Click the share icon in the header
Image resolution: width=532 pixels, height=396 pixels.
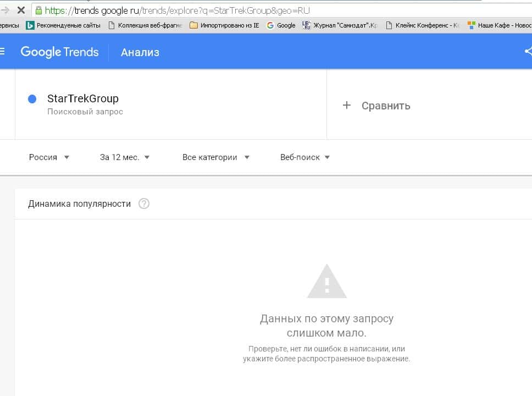click(528, 52)
